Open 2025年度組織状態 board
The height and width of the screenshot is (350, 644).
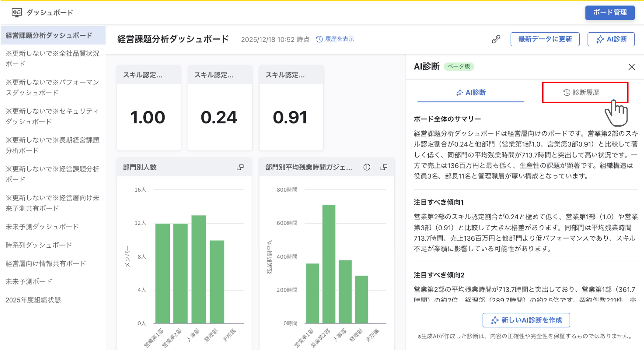[33, 300]
